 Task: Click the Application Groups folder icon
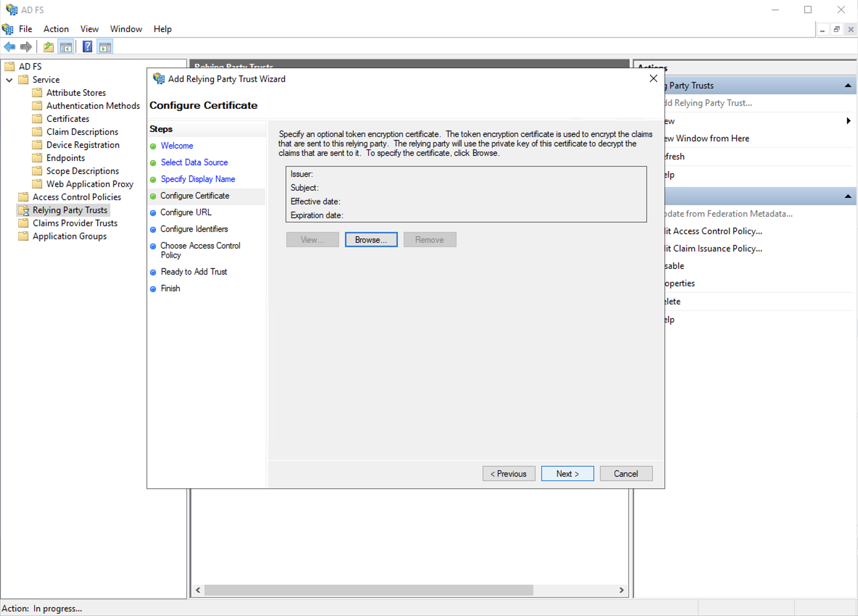click(x=24, y=236)
